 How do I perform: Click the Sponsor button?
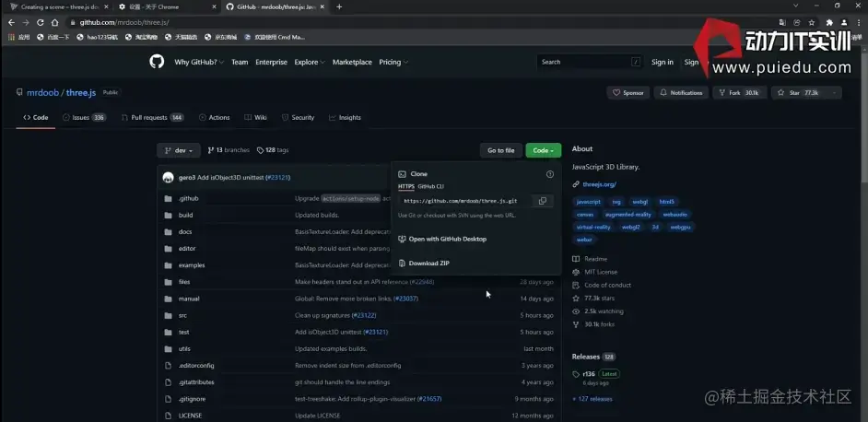pos(628,92)
